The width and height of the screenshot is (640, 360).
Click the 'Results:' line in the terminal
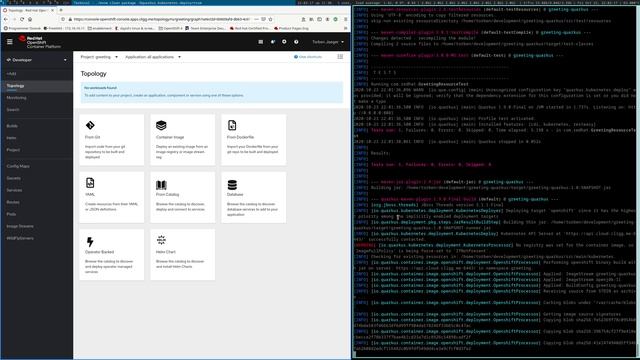[x=380, y=153]
